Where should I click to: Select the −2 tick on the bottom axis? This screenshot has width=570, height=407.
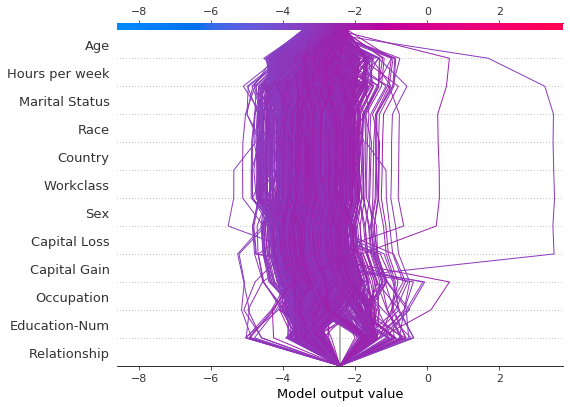(355, 378)
